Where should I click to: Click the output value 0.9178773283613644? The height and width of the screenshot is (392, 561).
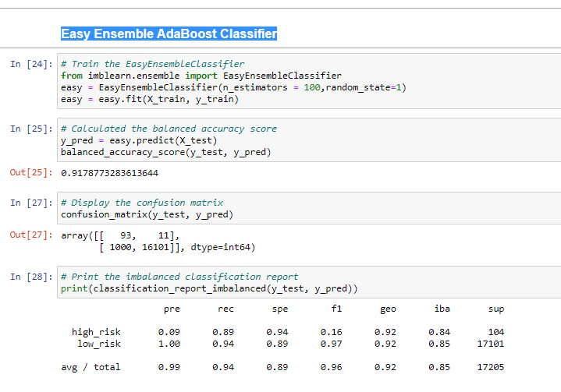(x=109, y=173)
